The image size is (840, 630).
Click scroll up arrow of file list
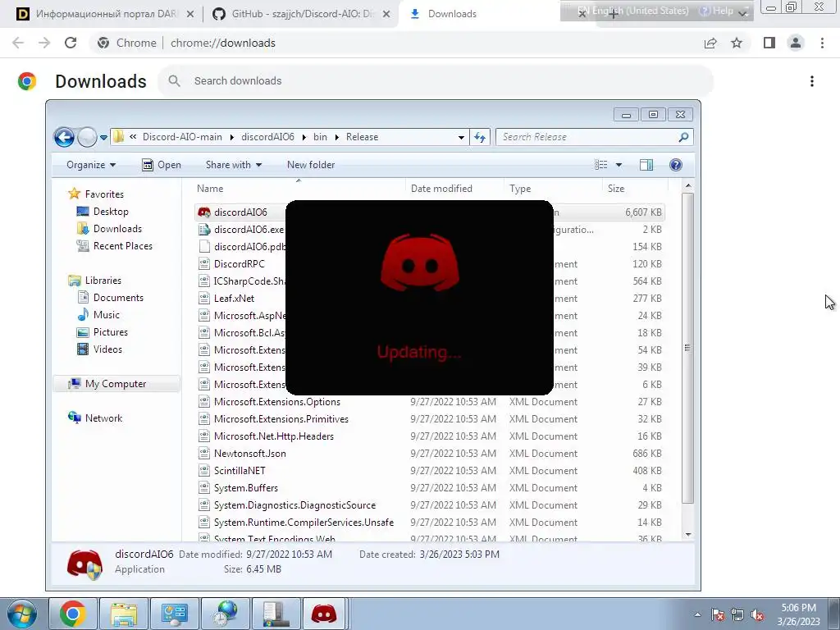pyautogui.click(x=688, y=186)
